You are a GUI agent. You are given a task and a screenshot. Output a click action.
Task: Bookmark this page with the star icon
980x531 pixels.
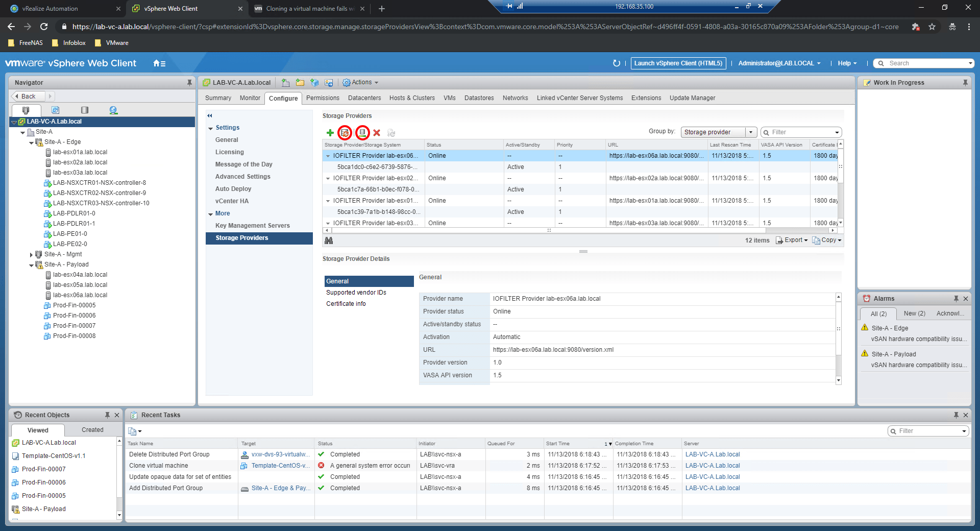pos(932,27)
